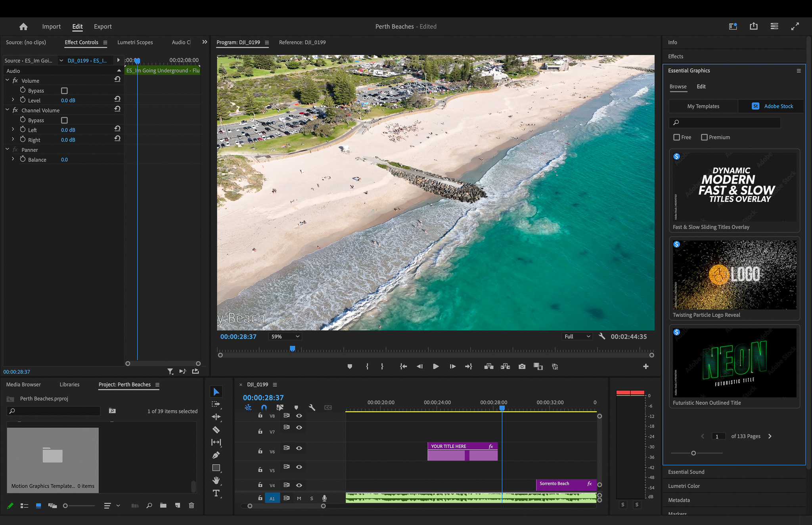Open the Media Browser tab
The image size is (812, 525).
23,385
